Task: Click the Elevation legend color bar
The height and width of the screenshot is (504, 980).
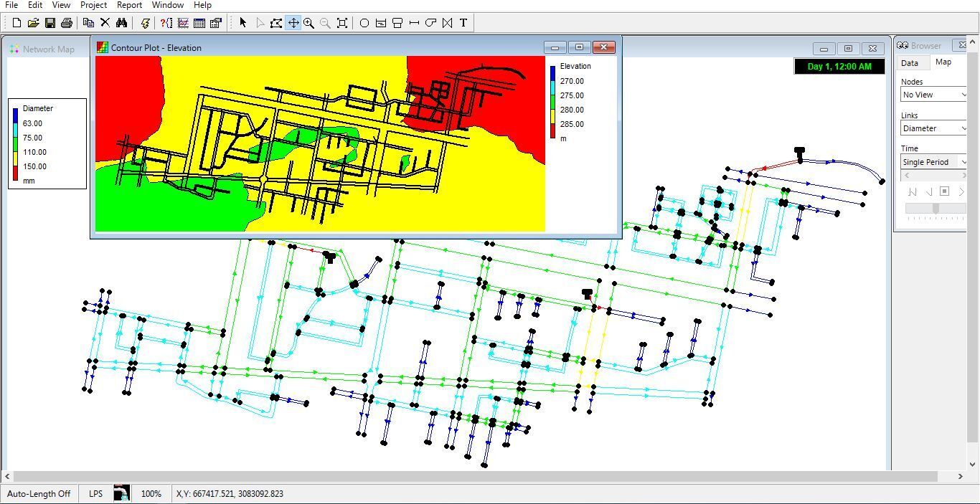Action: 553,102
